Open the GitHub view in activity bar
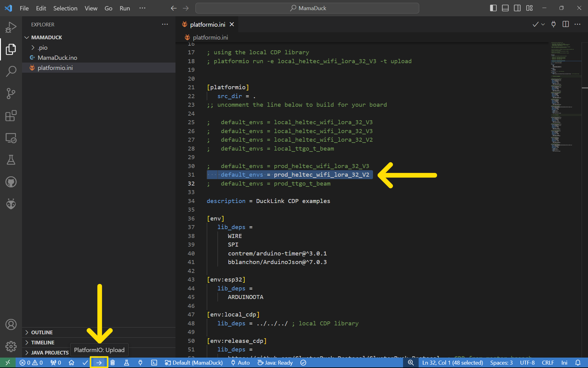The height and width of the screenshot is (368, 588). pyautogui.click(x=11, y=182)
